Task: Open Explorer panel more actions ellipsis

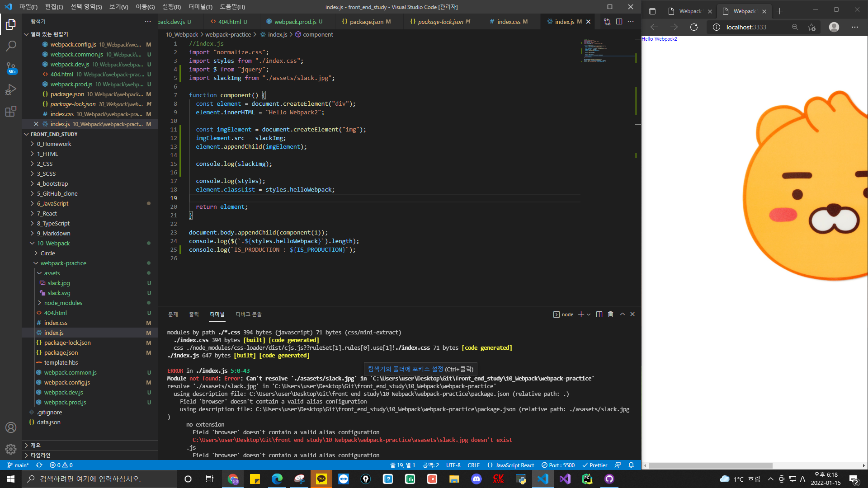Action: tap(148, 22)
